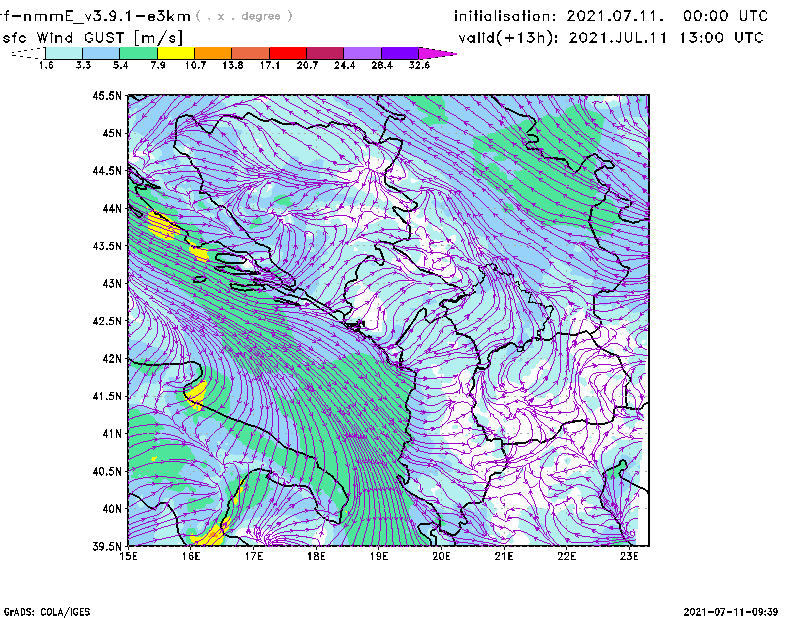Click the dashed white arrow at the colorbar start
Image resolution: width=800 pixels, height=618 pixels.
pyautogui.click(x=28, y=53)
